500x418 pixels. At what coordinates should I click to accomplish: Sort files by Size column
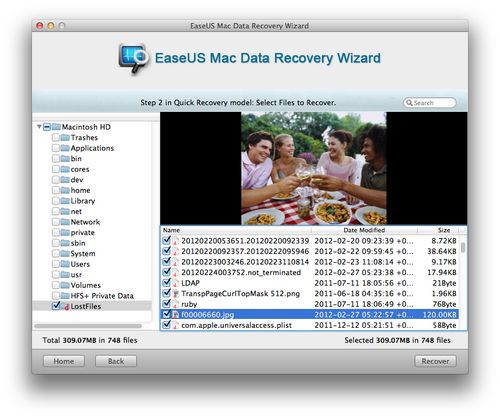(x=438, y=230)
